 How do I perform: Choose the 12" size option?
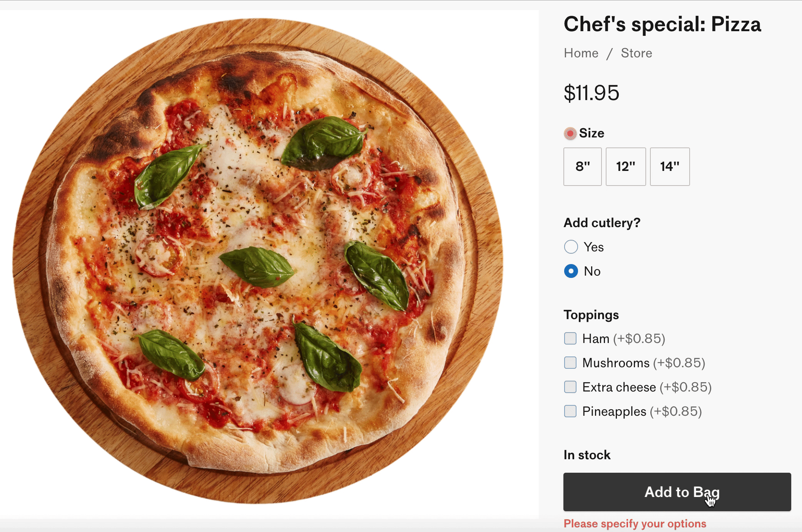coord(625,167)
